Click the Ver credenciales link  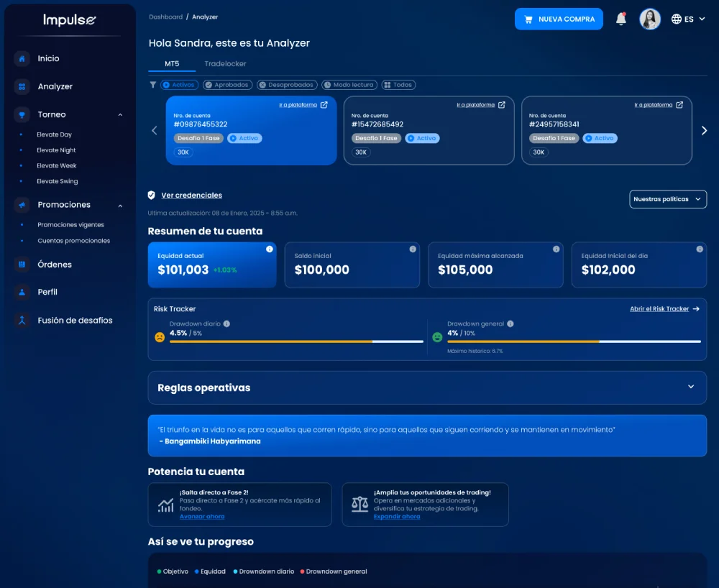[192, 196]
